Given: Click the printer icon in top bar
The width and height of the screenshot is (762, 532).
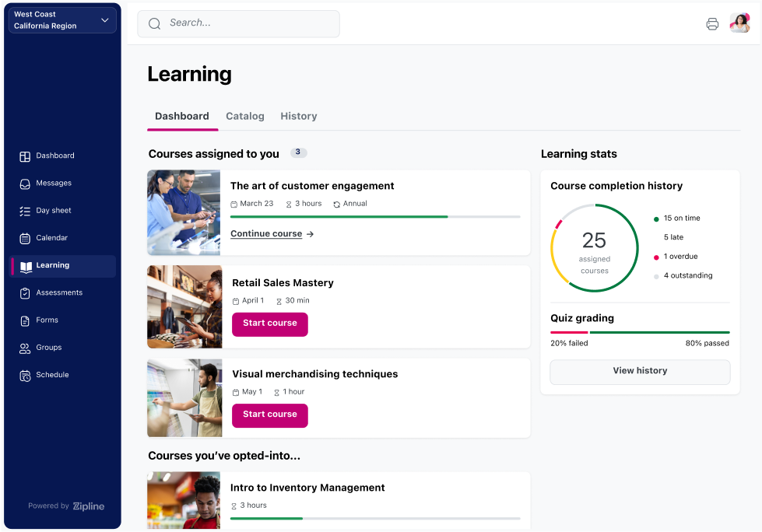Looking at the screenshot, I should point(712,24).
